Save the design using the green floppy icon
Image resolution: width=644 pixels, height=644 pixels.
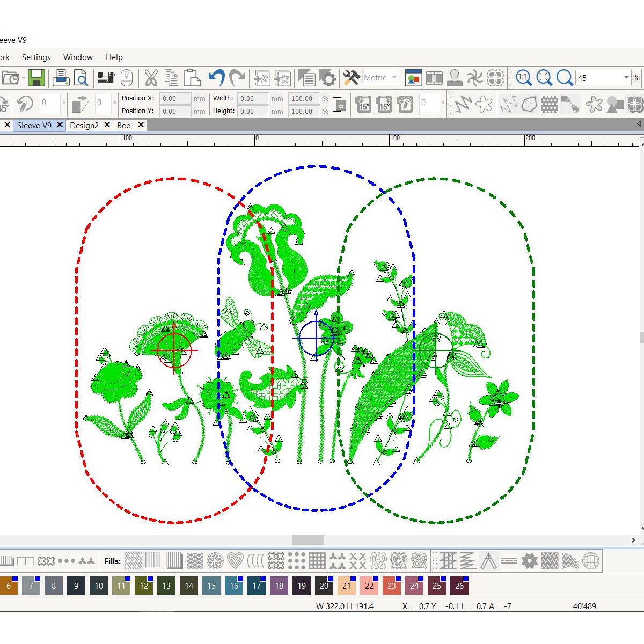(36, 77)
